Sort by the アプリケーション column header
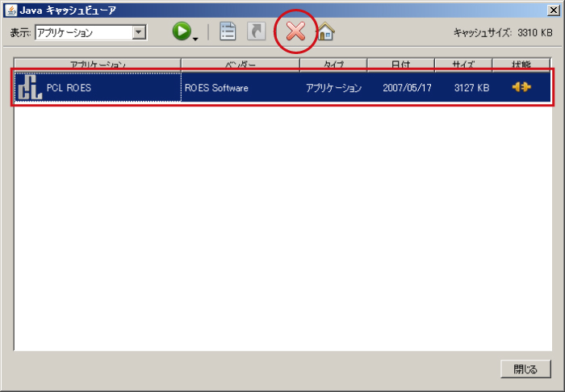Viewport: 565px width, 392px height. (98, 63)
